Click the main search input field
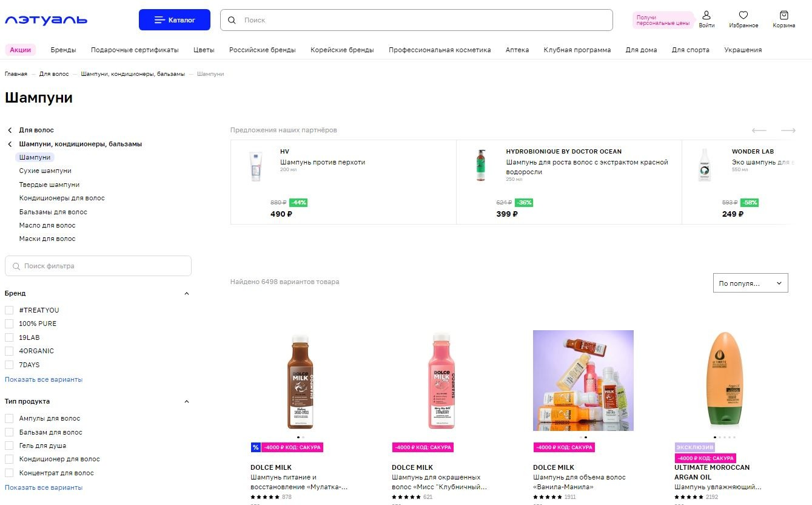Viewport: 812px width, 505px height. pyautogui.click(x=417, y=20)
